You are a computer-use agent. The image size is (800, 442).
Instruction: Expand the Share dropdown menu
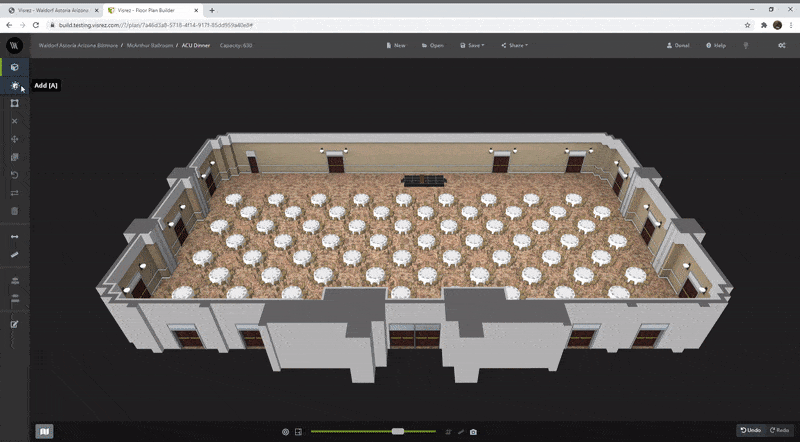[x=514, y=45]
